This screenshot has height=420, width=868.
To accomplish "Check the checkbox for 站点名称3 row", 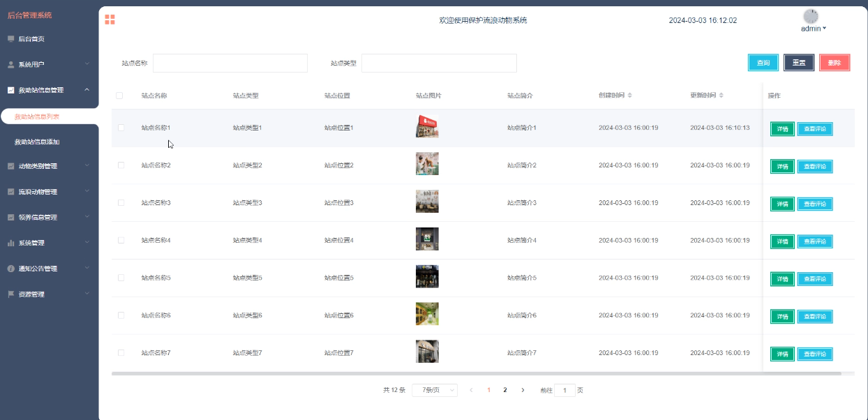I will 121,202.
